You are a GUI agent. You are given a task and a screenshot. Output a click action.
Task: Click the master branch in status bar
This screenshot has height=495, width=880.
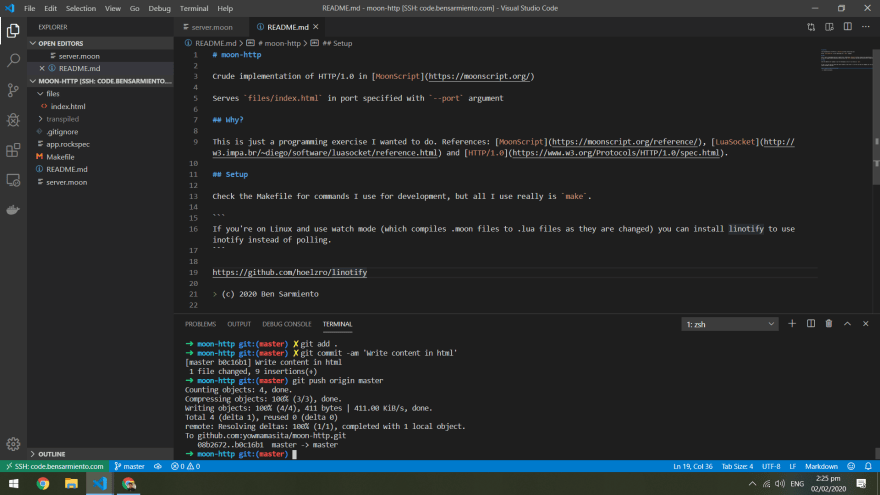coord(130,466)
